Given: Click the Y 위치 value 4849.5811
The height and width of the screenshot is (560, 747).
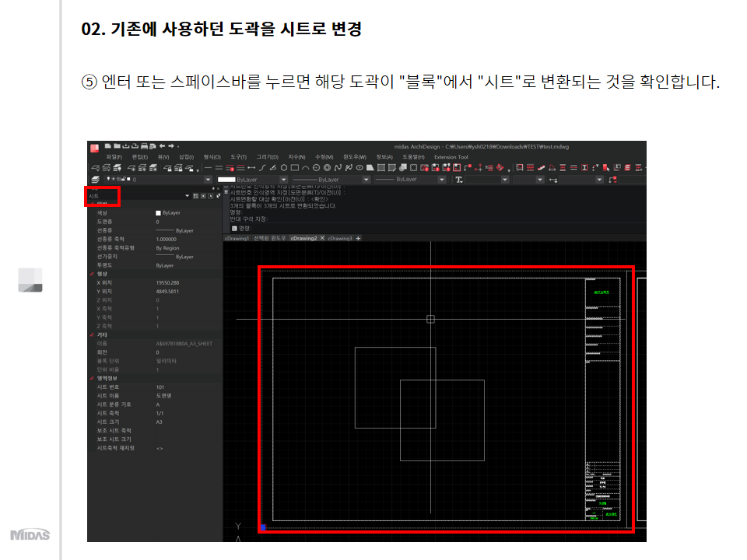Looking at the screenshot, I should point(167,292).
